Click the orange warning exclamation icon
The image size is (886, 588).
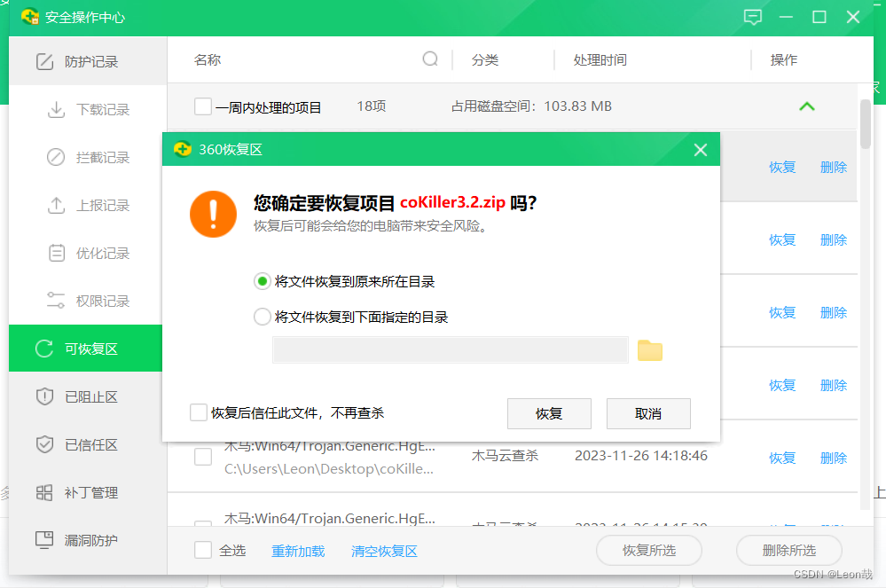[213, 214]
